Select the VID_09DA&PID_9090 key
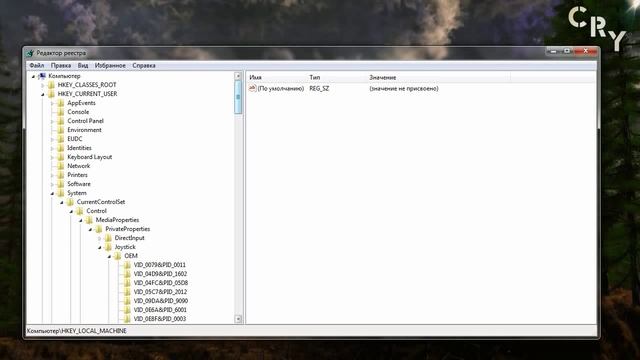 pos(161,301)
